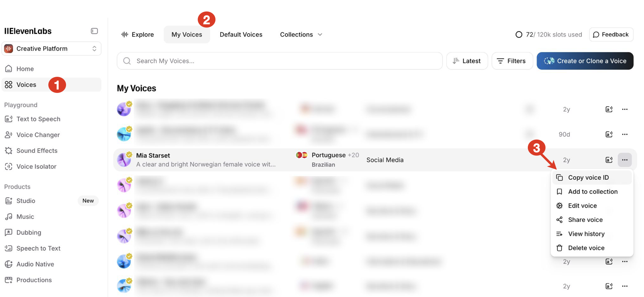
Task: Click the Mia Starset voice name
Action: click(x=153, y=155)
